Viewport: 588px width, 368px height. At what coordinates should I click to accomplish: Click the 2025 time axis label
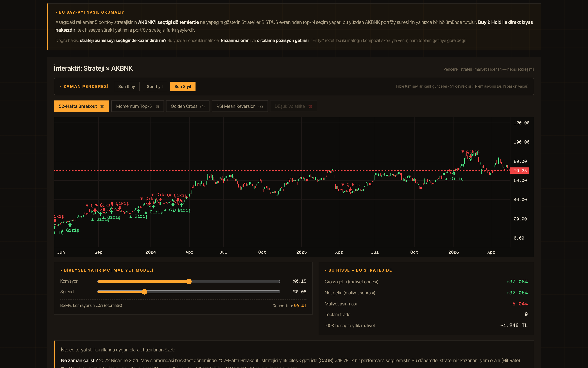tap(302, 252)
